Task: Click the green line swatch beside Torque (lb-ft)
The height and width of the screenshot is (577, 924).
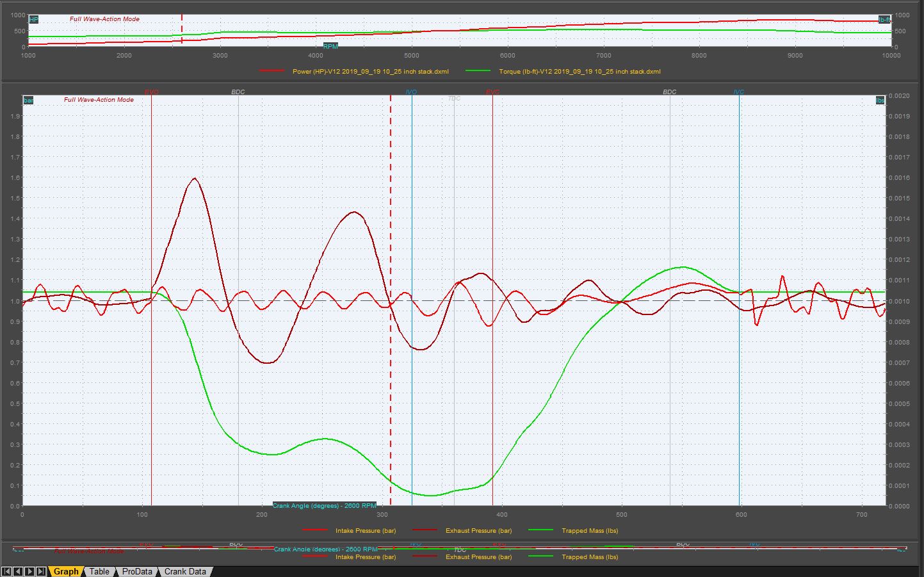Action: [x=478, y=72]
